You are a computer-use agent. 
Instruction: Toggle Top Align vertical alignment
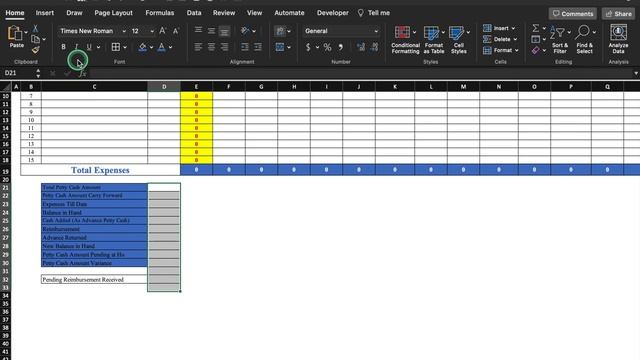[198, 31]
